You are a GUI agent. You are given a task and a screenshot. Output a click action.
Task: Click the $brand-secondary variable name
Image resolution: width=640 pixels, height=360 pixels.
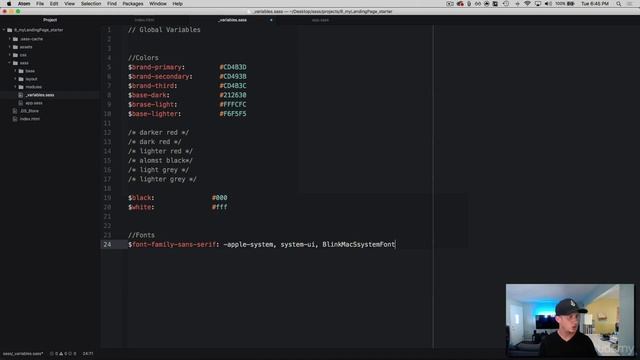point(159,76)
